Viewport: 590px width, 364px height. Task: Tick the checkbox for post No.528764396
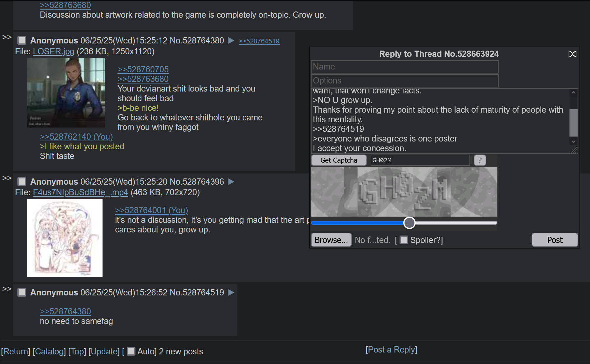click(22, 182)
